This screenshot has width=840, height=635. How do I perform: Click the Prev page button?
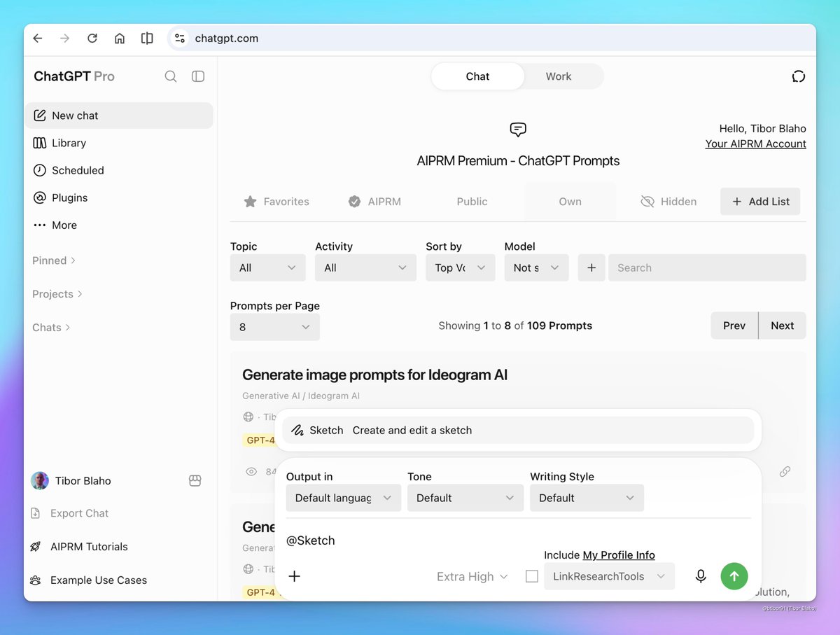pyautogui.click(x=734, y=326)
